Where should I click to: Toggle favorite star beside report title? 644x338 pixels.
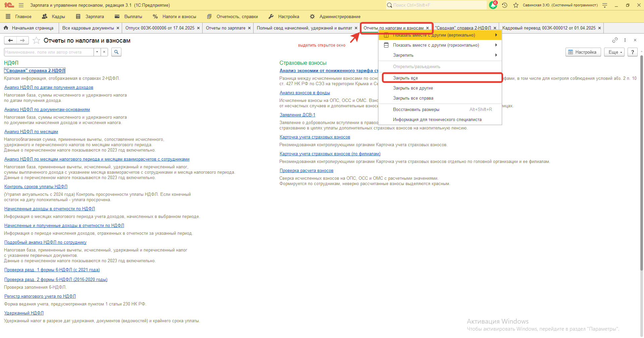coord(36,41)
